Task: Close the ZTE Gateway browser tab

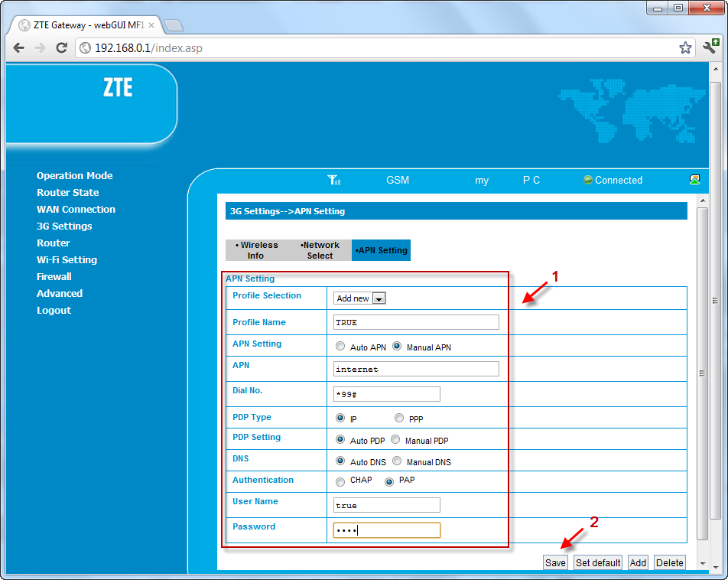Action: 151,25
